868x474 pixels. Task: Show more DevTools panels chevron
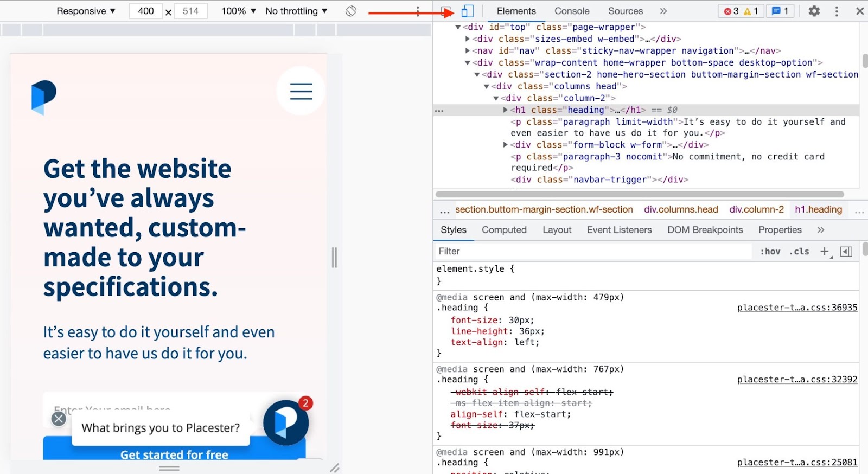point(663,11)
